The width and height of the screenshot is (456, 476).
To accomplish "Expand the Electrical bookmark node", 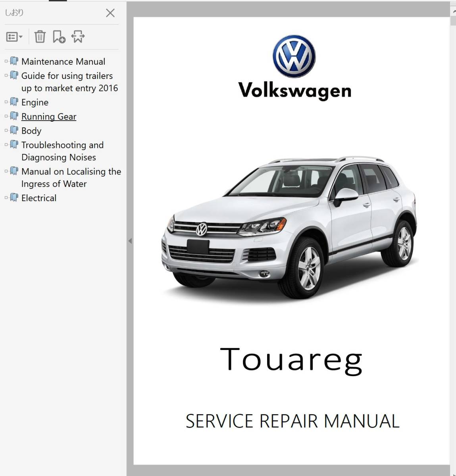I will point(6,197).
